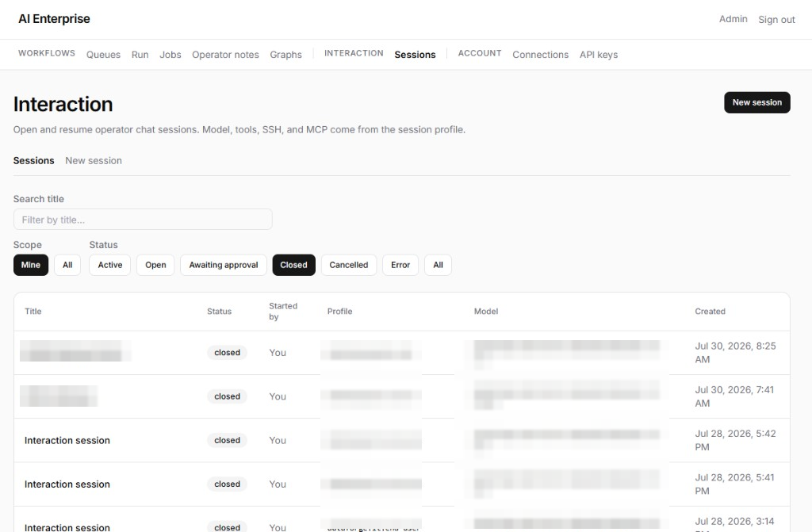Viewport: 812px width, 532px height.
Task: Filter by Open status
Action: pos(155,265)
